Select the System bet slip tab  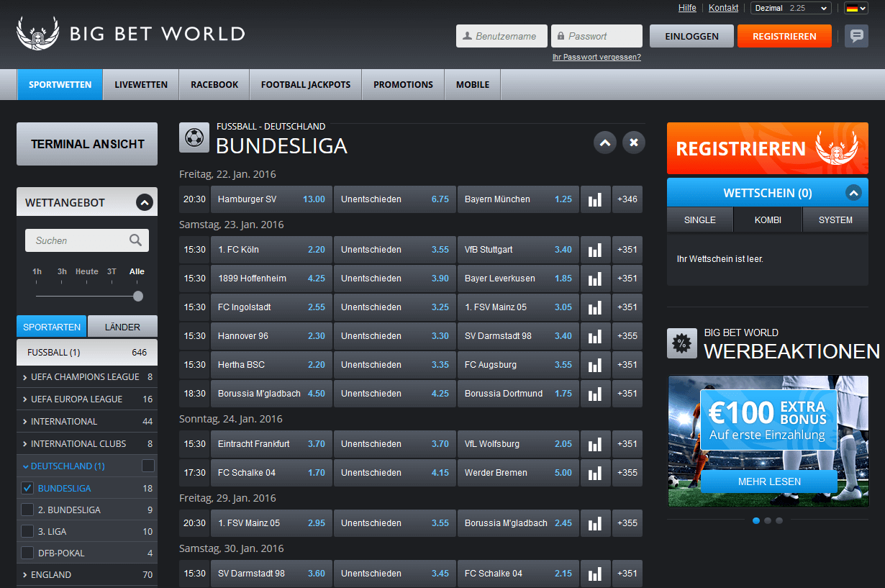pos(835,220)
